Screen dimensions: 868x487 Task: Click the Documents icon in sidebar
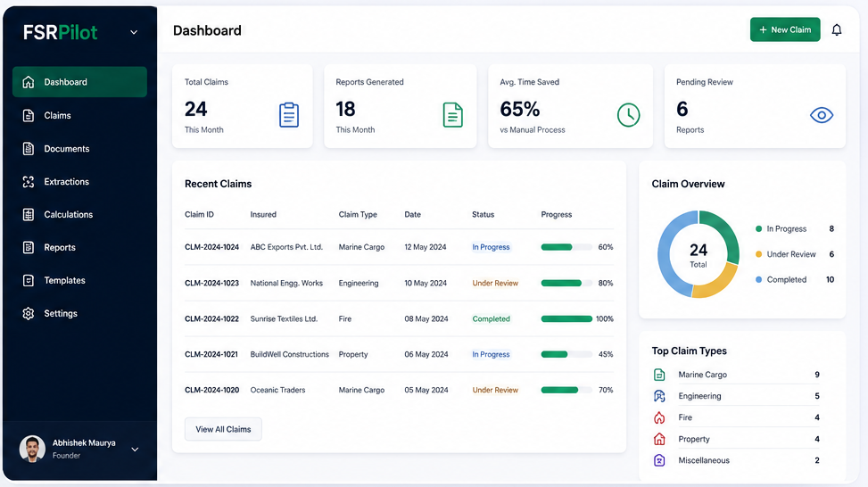pos(29,148)
